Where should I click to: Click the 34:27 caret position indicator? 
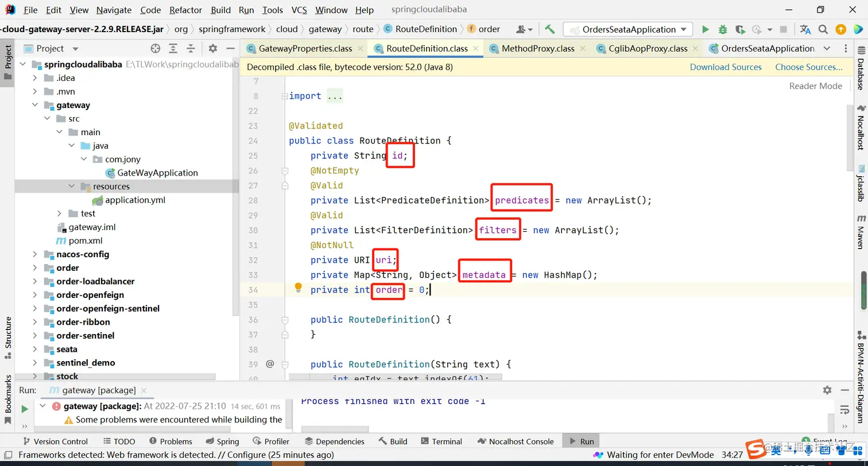(x=733, y=455)
